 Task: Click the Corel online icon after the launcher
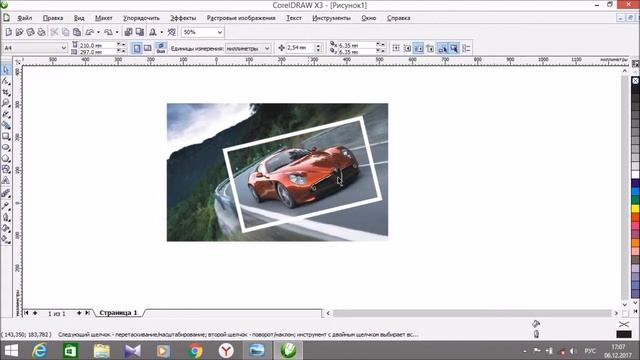point(172,32)
